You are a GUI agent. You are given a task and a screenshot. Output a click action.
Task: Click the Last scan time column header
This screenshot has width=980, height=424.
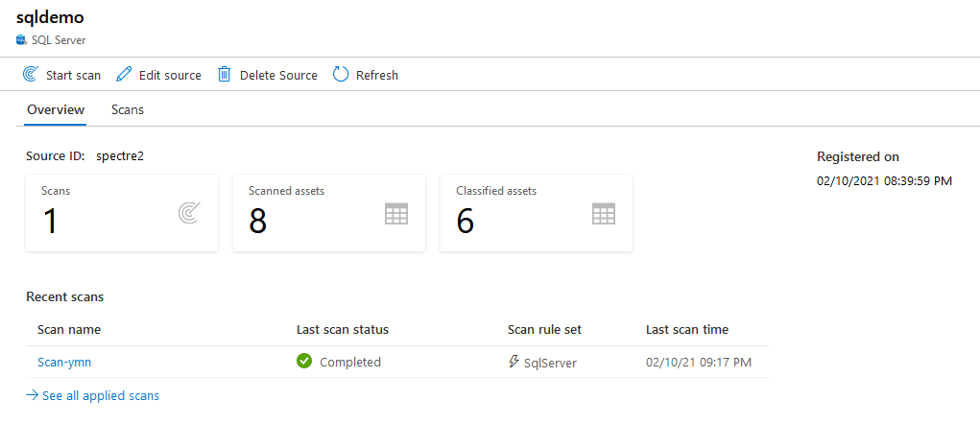coord(687,329)
